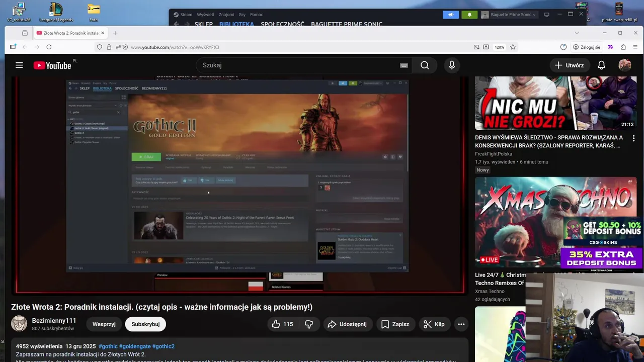Bookmark the page with the star icon
644x362 pixels.
pos(513,47)
